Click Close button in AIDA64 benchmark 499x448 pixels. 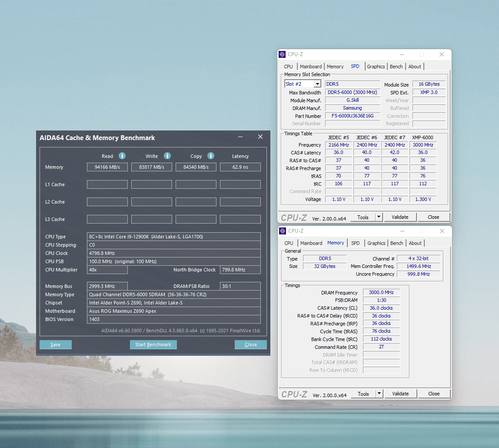point(250,344)
